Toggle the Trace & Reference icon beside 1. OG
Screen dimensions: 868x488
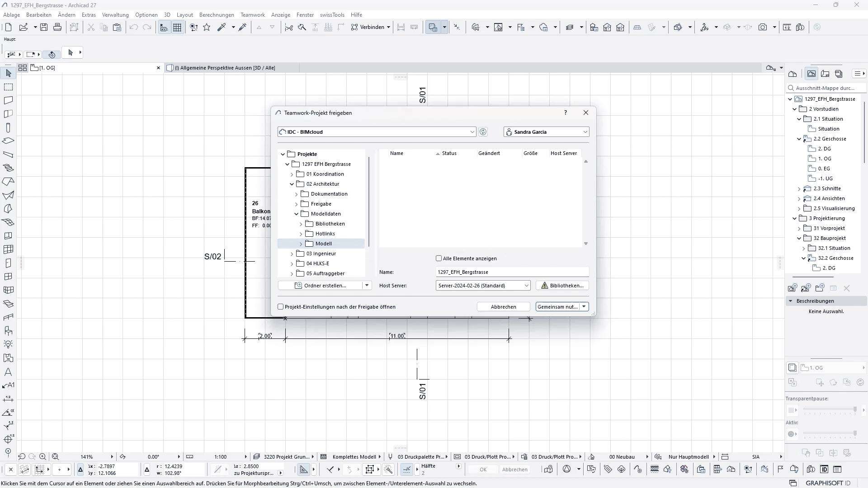pyautogui.click(x=792, y=368)
